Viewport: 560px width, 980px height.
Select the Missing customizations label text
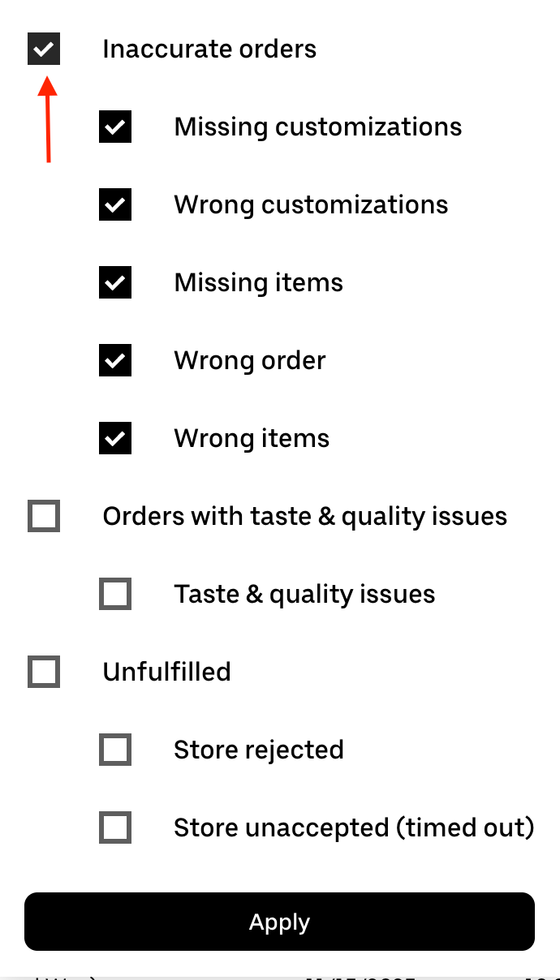tap(317, 127)
